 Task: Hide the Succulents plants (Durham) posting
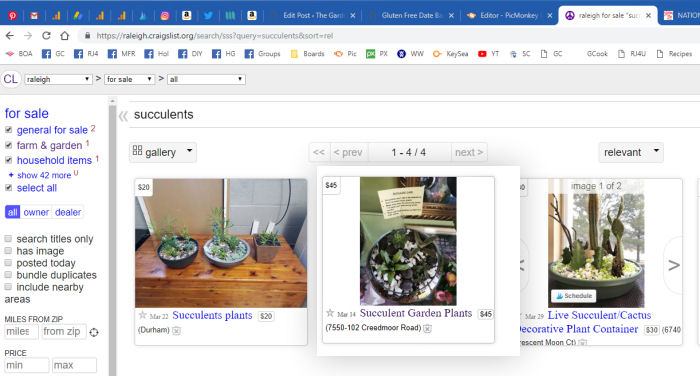(176, 330)
